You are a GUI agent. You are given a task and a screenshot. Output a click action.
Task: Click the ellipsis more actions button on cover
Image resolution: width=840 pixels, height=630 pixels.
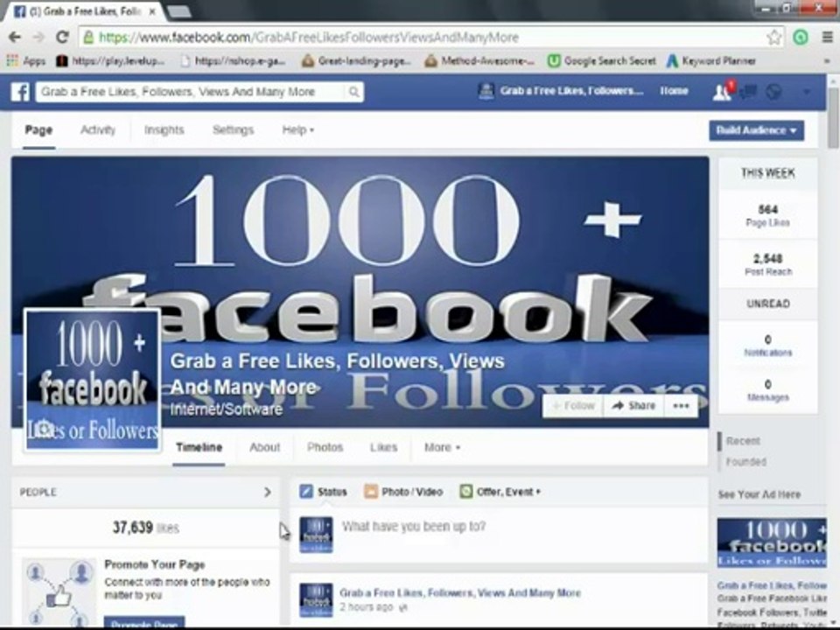(x=681, y=405)
